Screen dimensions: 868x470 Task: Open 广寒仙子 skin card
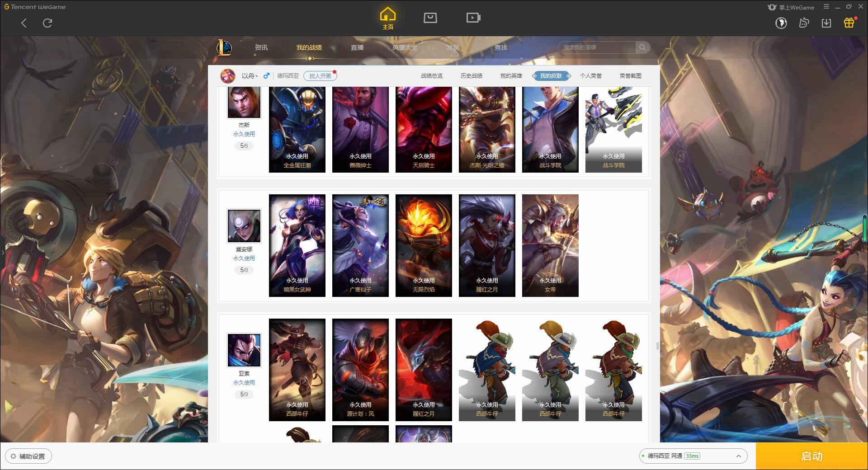[360, 246]
